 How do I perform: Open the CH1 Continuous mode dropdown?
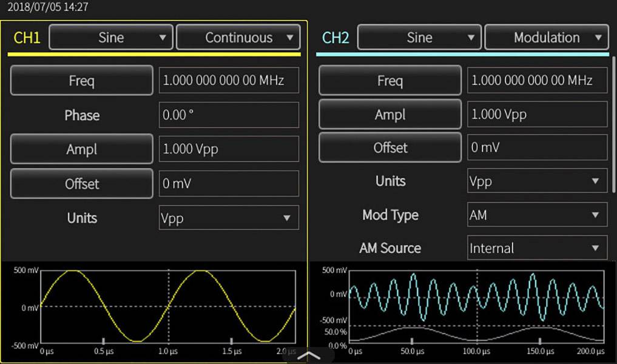[x=238, y=37]
